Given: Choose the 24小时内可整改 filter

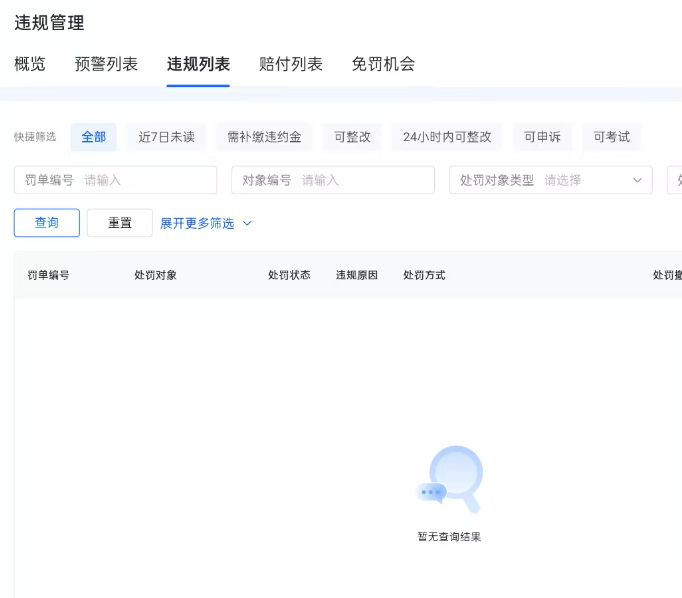Looking at the screenshot, I should [x=447, y=137].
